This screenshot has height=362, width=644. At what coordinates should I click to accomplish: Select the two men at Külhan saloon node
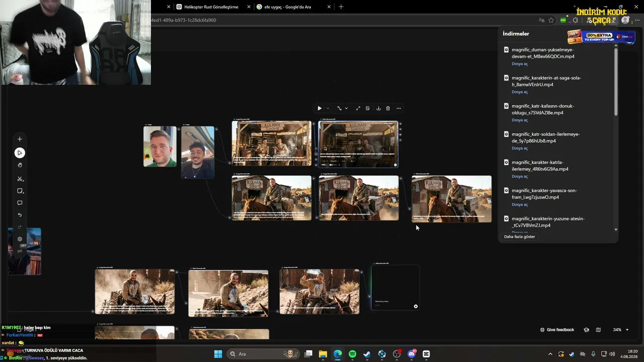(x=272, y=143)
